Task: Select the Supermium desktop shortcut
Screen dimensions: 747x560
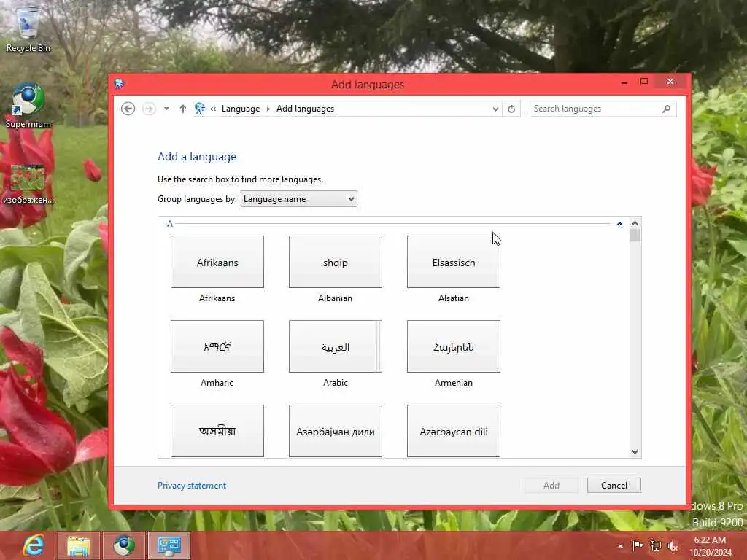Action: click(28, 105)
